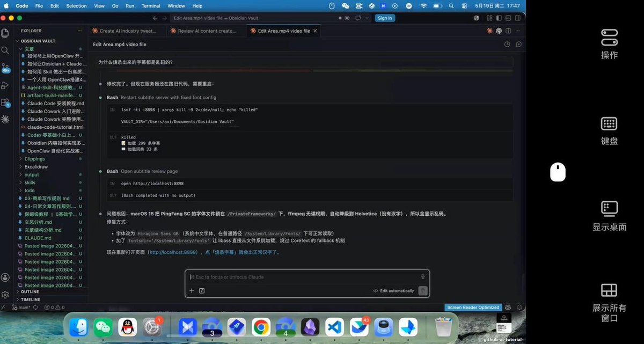Screen dimensions: 644x344
Task: Open Source Control view with 4K+ badge
Action: tap(5, 68)
